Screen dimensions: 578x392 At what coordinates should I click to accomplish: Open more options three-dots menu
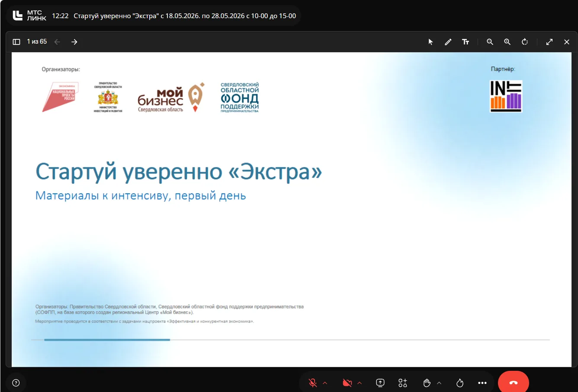coord(482,383)
